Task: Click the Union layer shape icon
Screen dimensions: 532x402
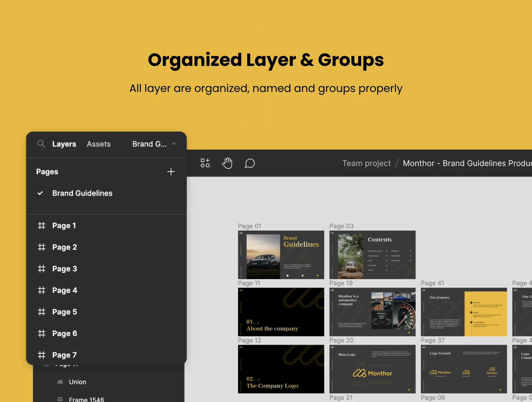Action: coord(60,382)
